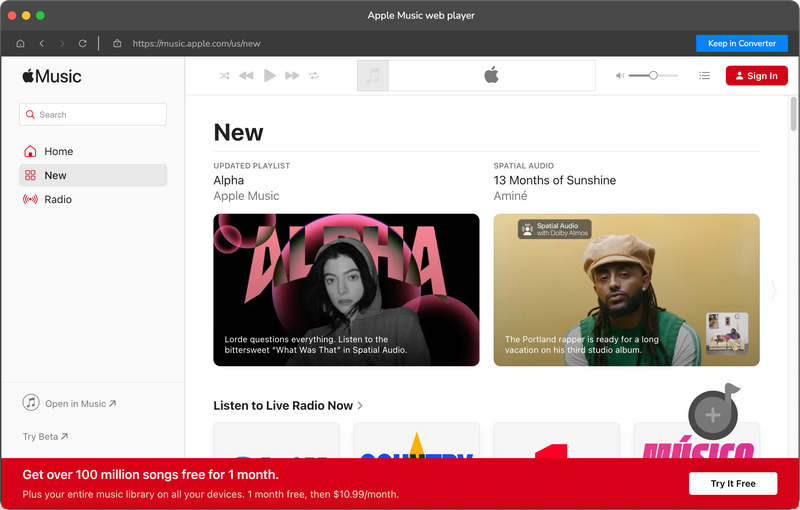Click the Search input field
This screenshot has height=510, width=800.
coord(93,114)
